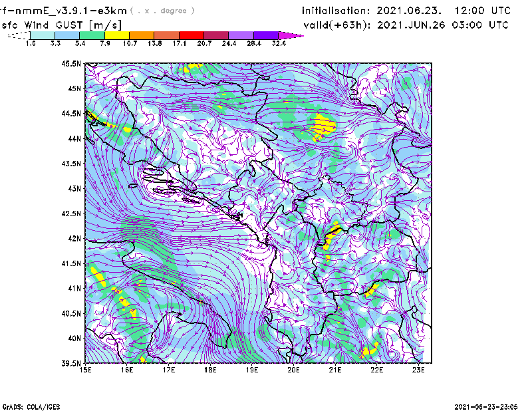The image size is (532, 411).
Task: Click the orange 10.7–13.8 legend swatch
Action: (x=142, y=35)
